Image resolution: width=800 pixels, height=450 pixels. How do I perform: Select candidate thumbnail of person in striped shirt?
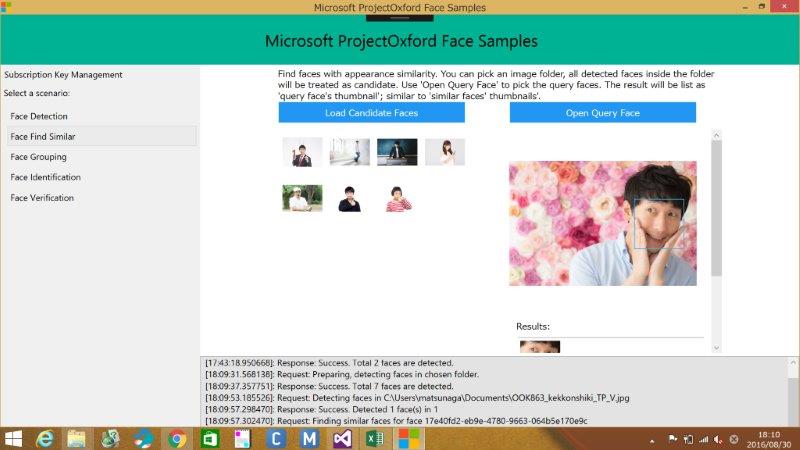coord(398,198)
